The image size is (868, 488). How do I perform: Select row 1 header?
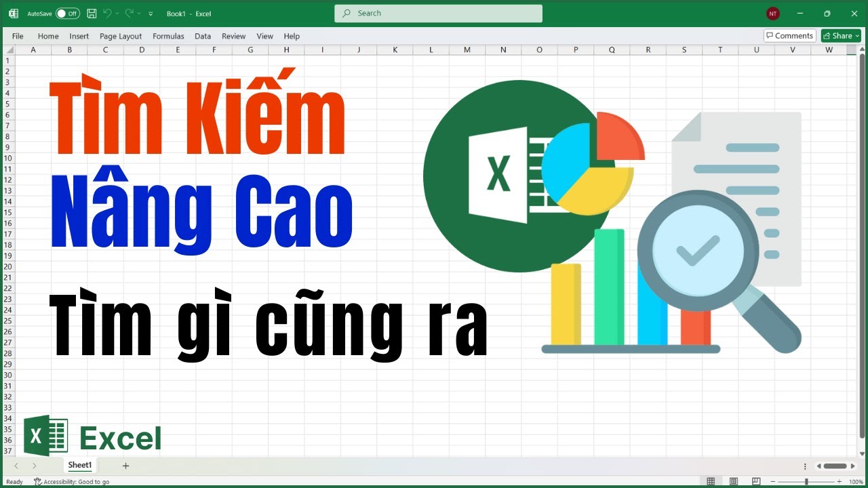point(8,60)
